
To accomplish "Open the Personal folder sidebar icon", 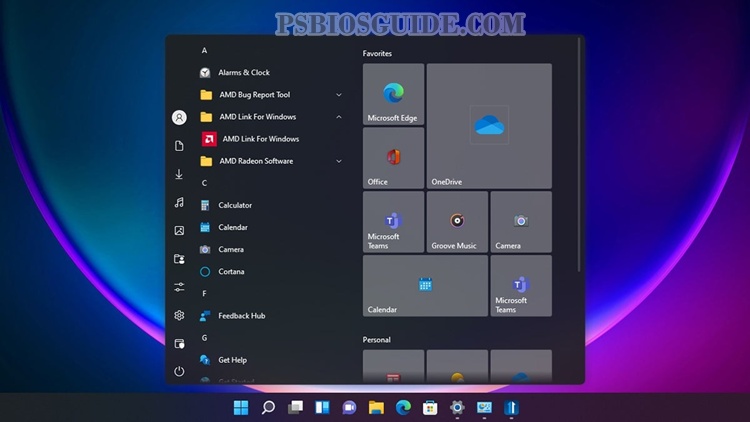I will click(179, 259).
